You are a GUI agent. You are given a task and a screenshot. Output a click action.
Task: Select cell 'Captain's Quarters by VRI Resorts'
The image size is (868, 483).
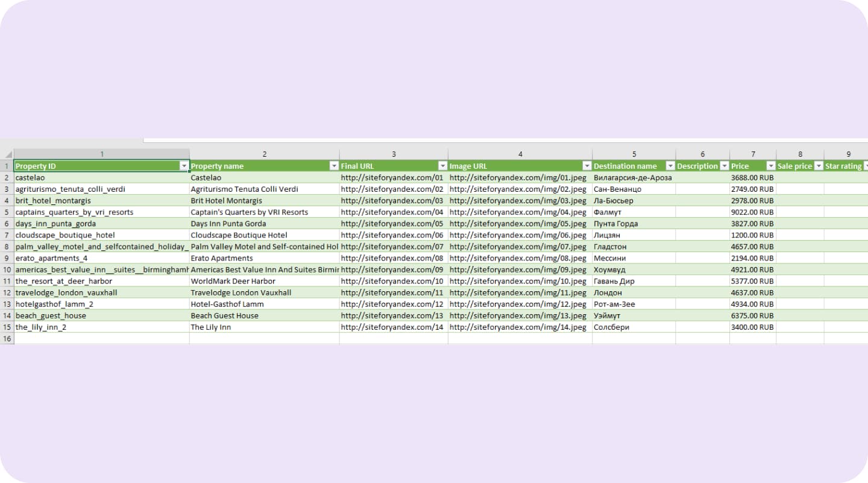point(265,212)
